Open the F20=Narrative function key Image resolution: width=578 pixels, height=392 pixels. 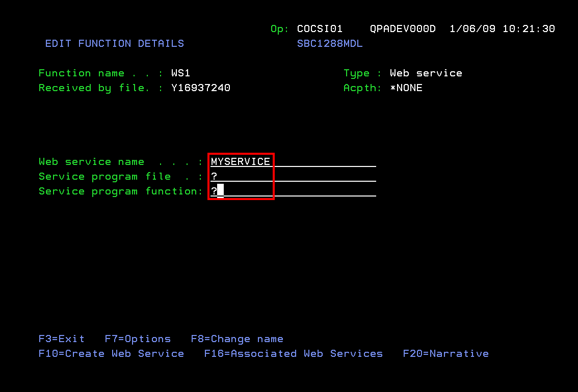pyautogui.click(x=445, y=353)
